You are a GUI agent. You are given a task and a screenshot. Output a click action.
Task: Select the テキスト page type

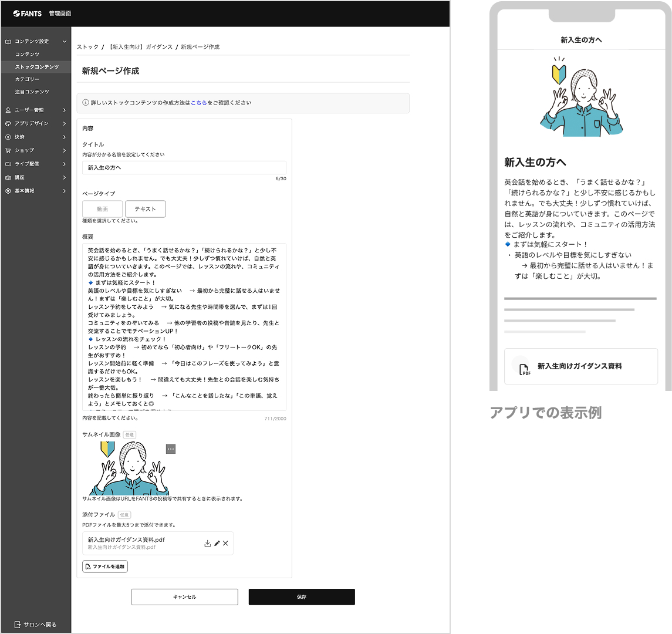point(146,209)
